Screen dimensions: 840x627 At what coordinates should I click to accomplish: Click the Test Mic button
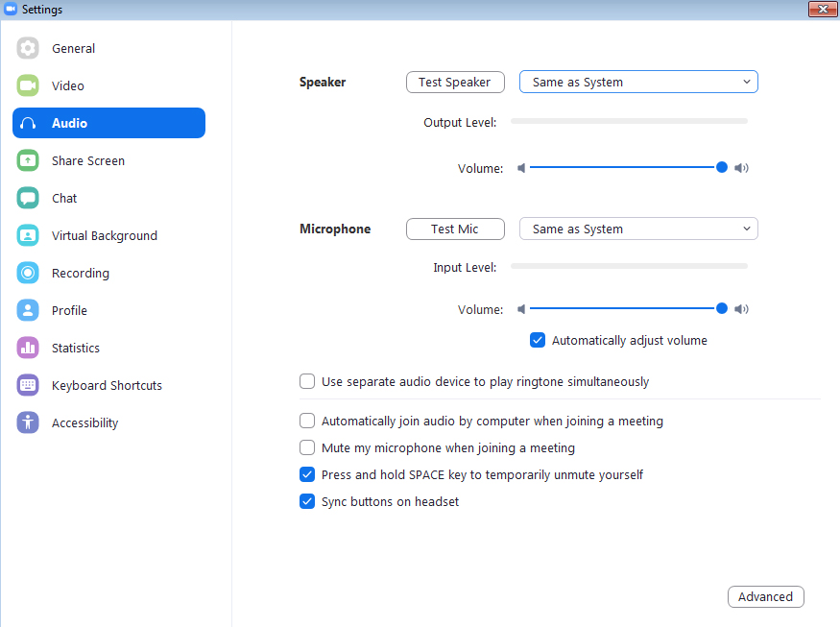(455, 229)
